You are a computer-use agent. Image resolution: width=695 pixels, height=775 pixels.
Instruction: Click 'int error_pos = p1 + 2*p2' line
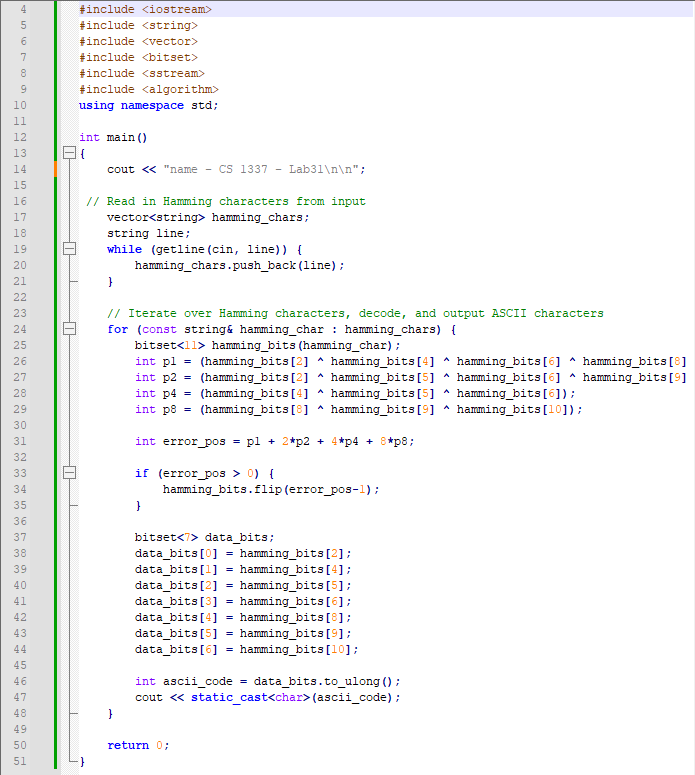tap(274, 441)
